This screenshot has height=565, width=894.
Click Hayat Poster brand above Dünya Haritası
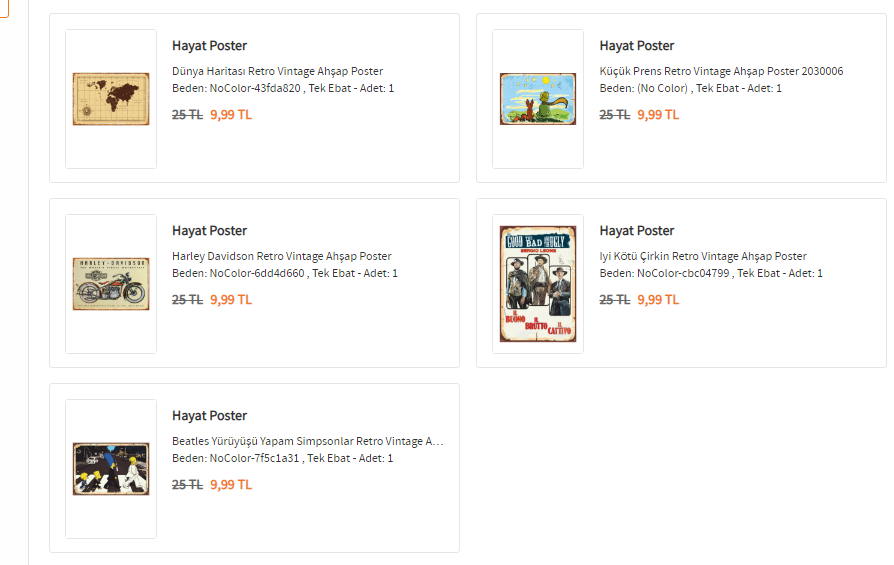click(x=209, y=46)
